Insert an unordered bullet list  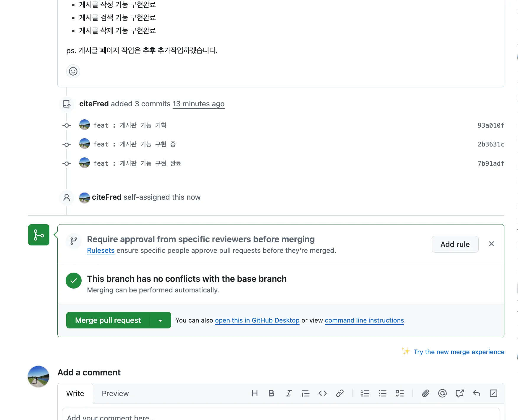point(383,393)
